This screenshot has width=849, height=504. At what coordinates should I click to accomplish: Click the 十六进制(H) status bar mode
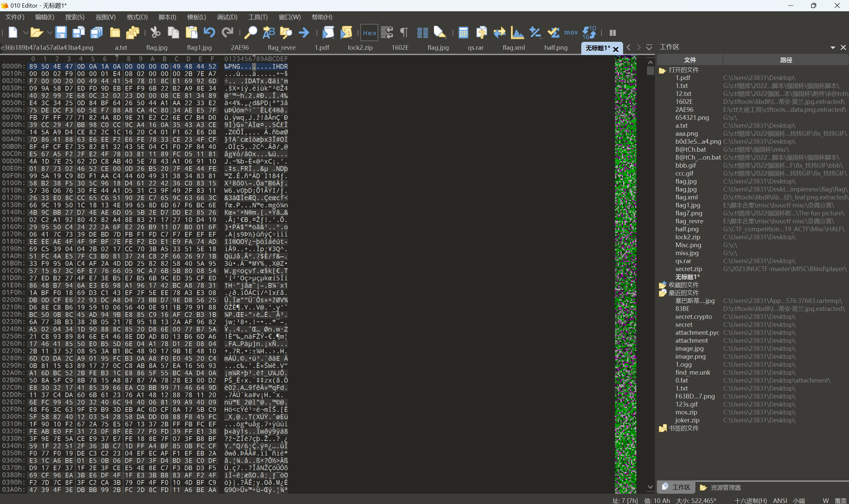coord(750,501)
